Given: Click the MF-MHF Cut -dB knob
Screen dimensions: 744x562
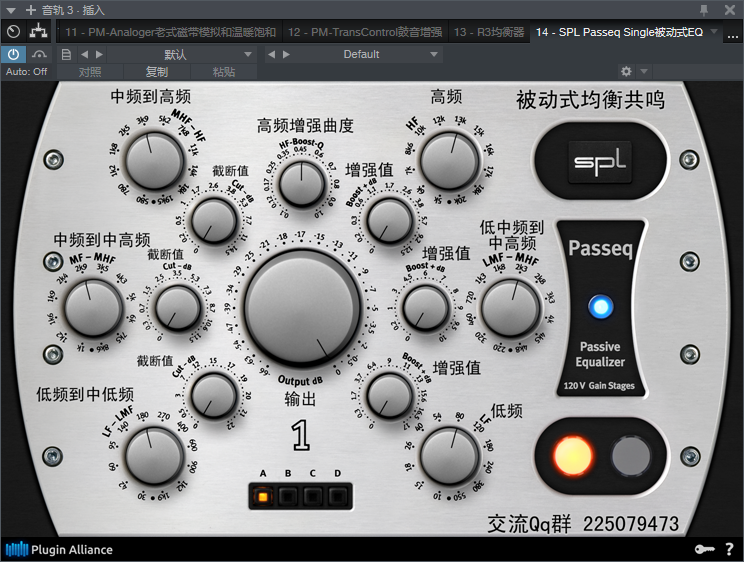Looking at the screenshot, I should (178, 309).
